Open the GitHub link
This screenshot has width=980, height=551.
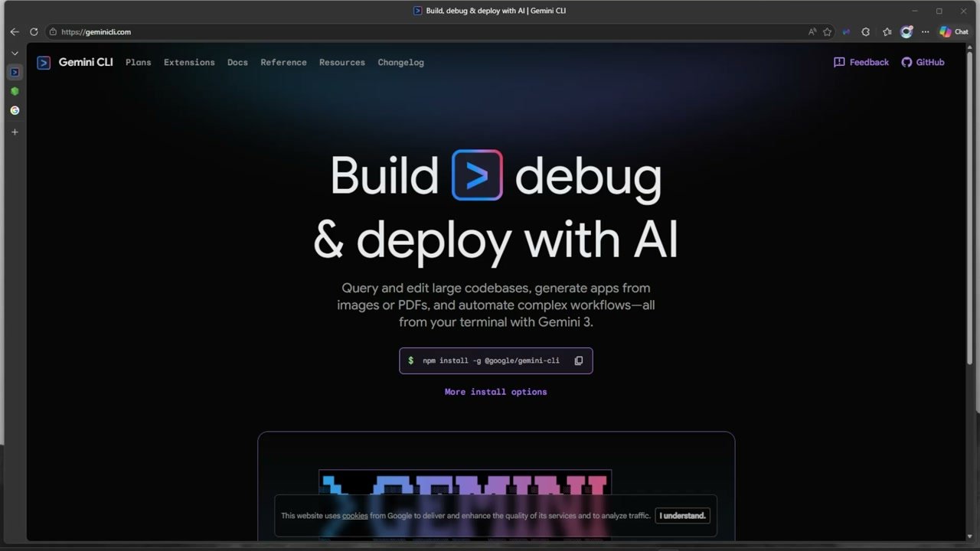923,63
